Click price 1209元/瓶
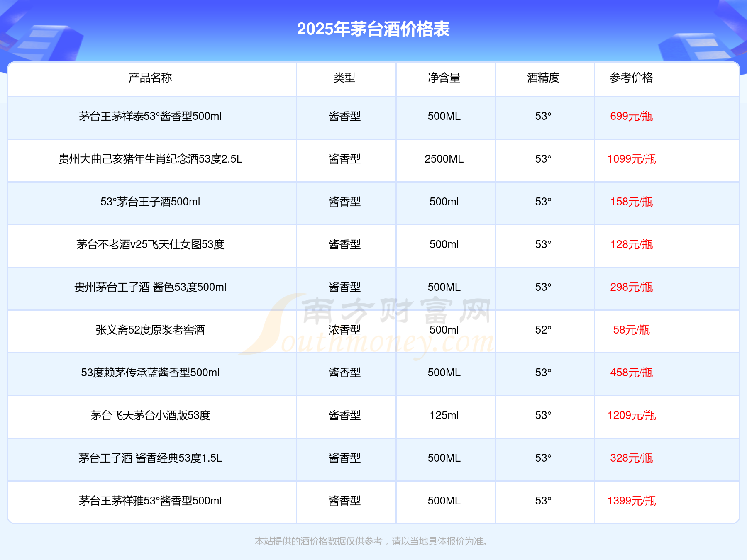The image size is (747, 560). coord(632,415)
